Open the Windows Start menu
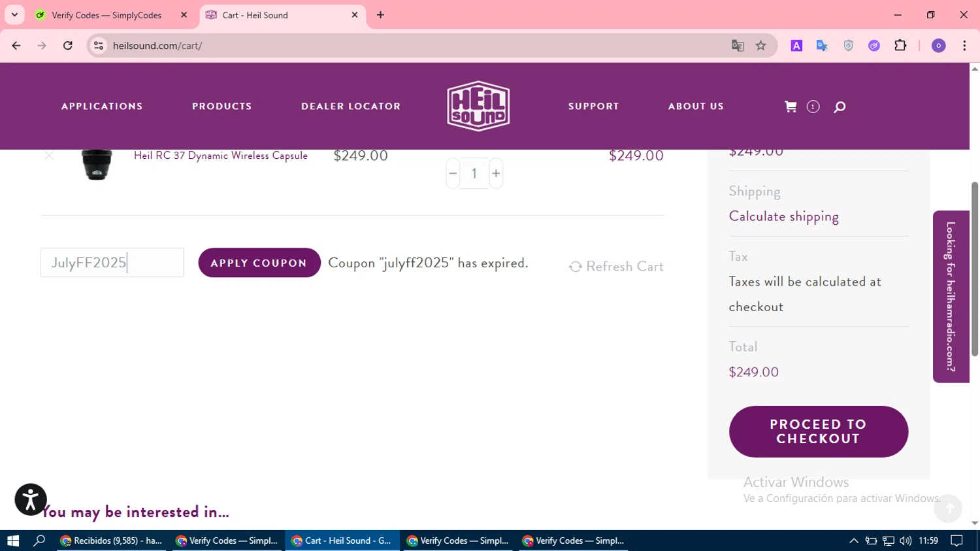The height and width of the screenshot is (551, 980). coord(13,541)
